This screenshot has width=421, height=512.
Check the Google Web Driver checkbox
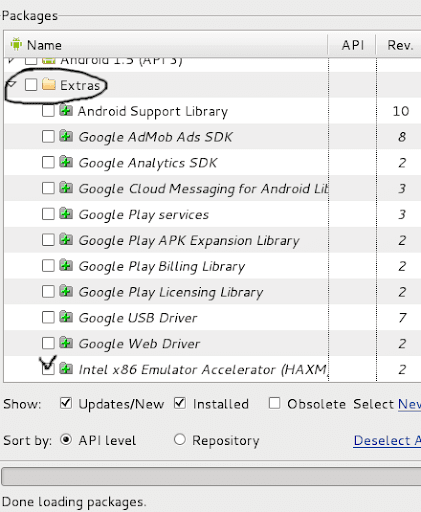(x=48, y=343)
